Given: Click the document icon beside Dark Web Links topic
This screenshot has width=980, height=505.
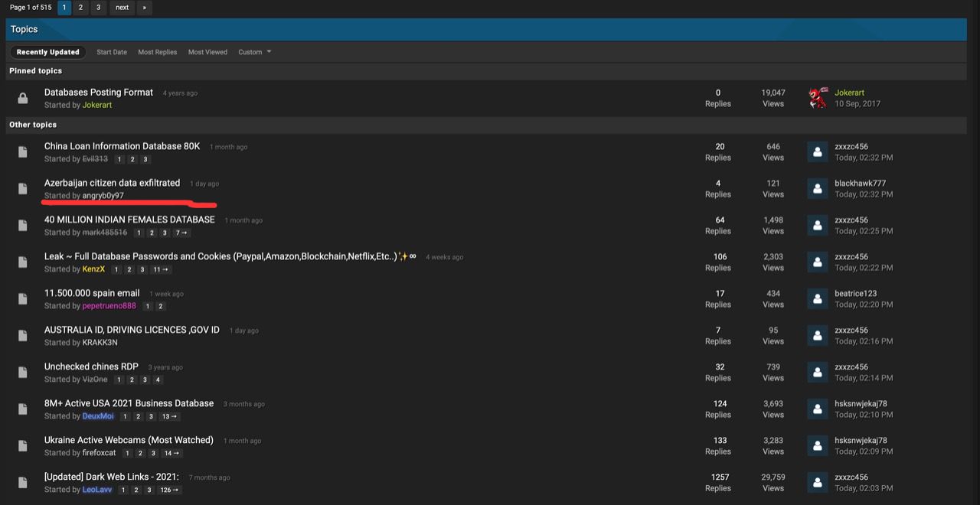Looking at the screenshot, I should tap(23, 483).
